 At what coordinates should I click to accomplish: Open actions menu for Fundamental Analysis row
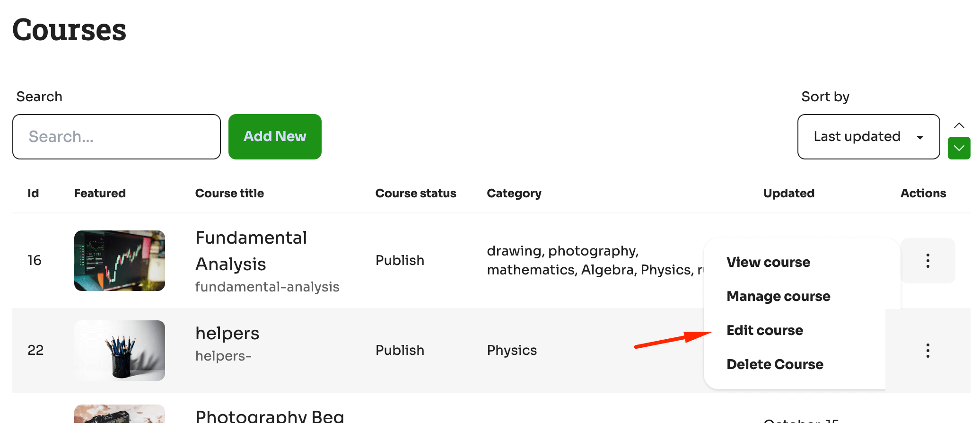(x=927, y=261)
